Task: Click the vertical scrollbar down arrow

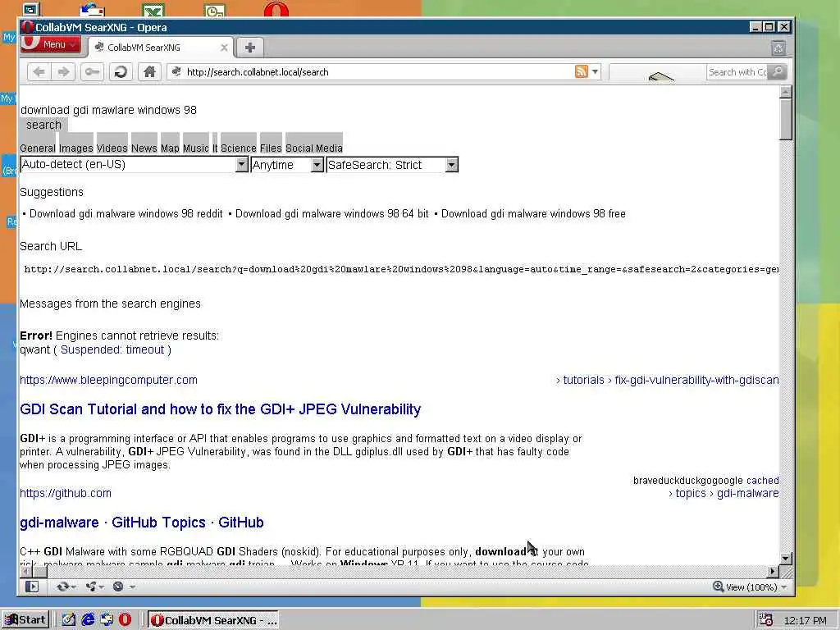Action: (786, 558)
